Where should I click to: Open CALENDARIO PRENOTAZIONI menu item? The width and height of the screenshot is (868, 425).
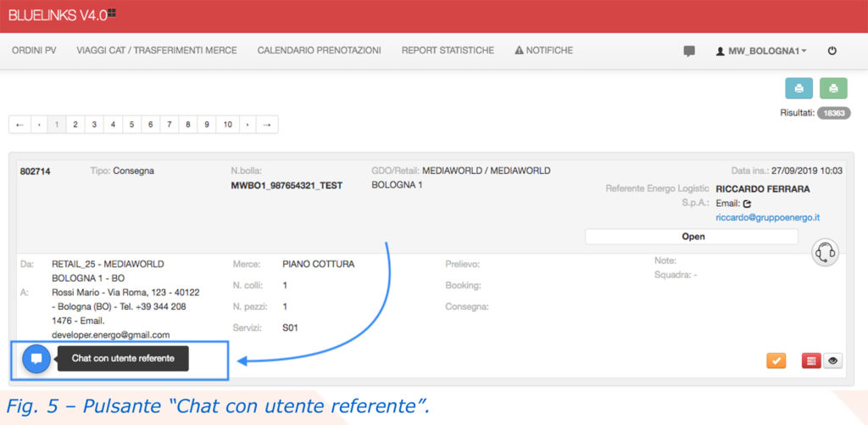[x=319, y=51]
